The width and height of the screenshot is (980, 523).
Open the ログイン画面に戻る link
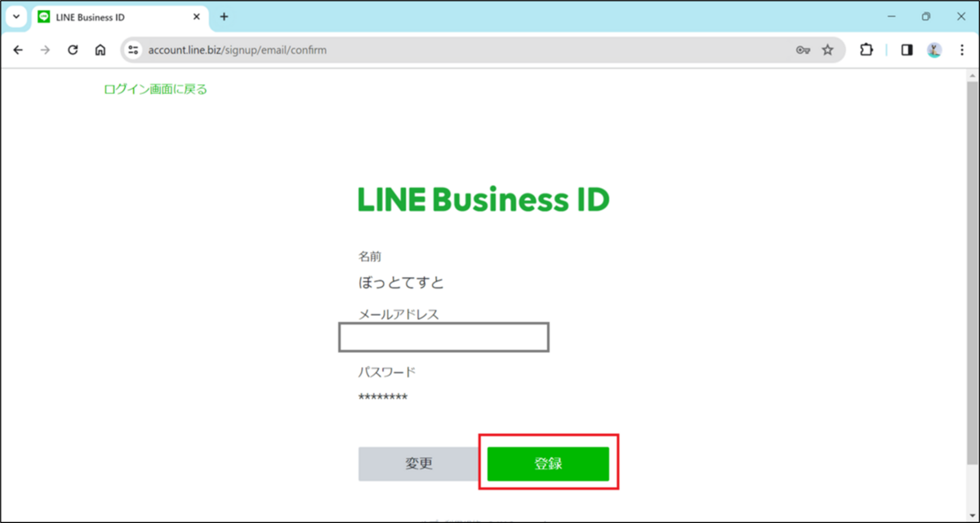coord(155,89)
